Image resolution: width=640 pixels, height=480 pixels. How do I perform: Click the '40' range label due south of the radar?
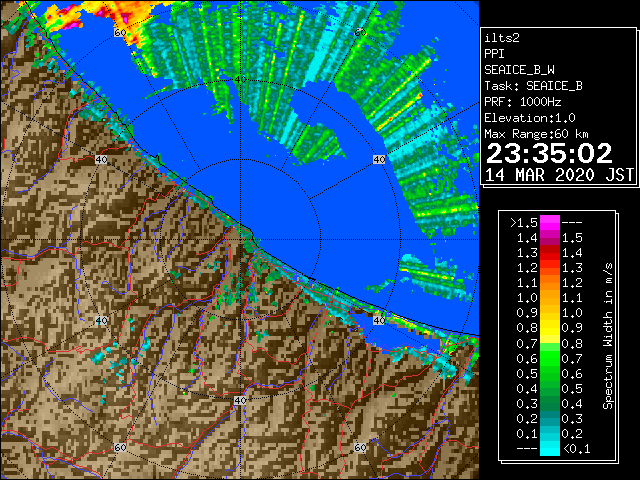240,400
